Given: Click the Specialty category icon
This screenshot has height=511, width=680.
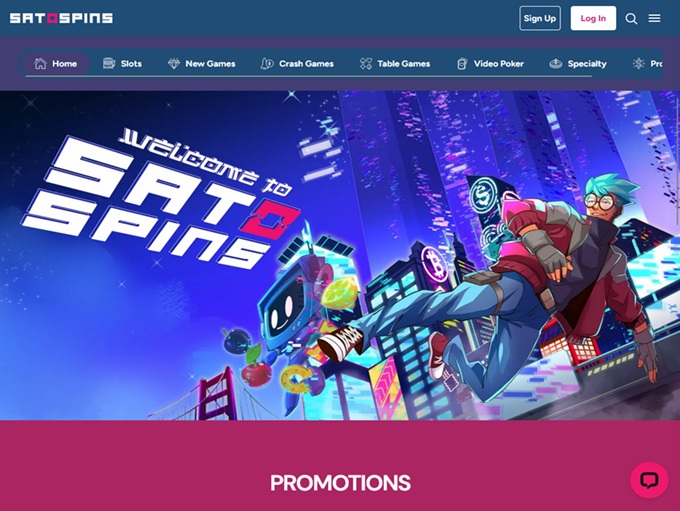Looking at the screenshot, I should (556, 64).
